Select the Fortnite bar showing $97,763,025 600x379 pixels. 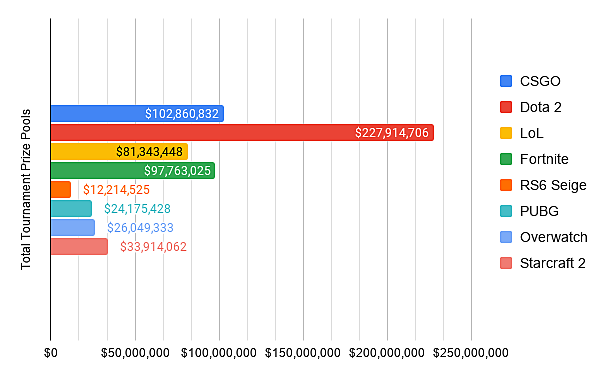(x=133, y=170)
